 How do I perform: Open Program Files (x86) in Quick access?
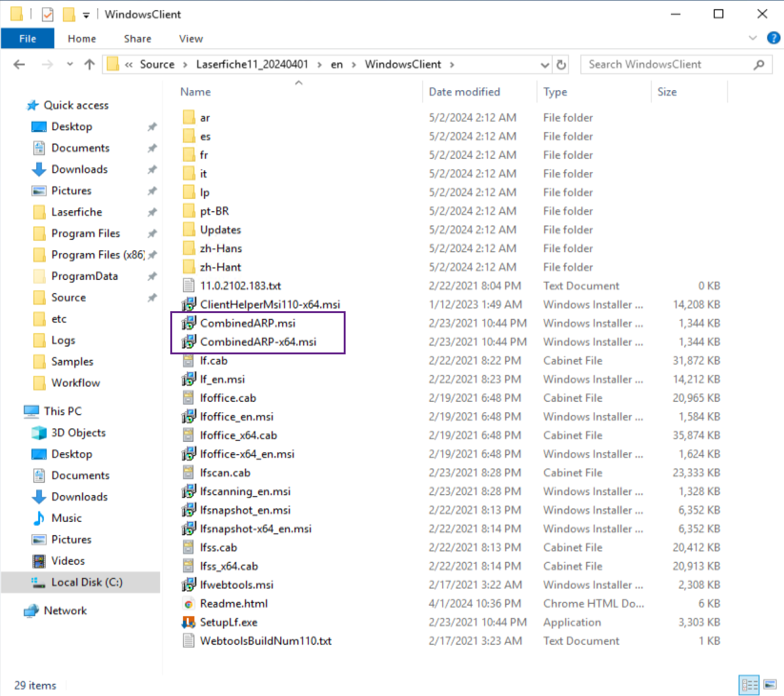pyautogui.click(x=98, y=255)
